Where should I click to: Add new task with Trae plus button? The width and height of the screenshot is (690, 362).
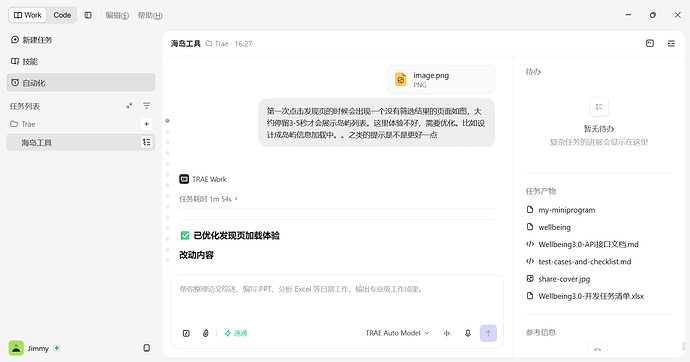coord(147,124)
